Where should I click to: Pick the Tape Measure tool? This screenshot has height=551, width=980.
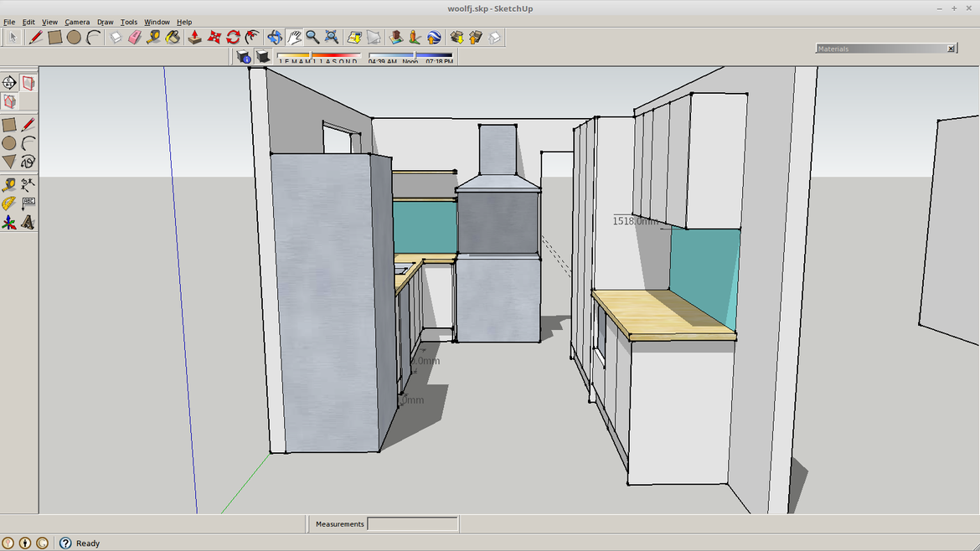coord(152,37)
